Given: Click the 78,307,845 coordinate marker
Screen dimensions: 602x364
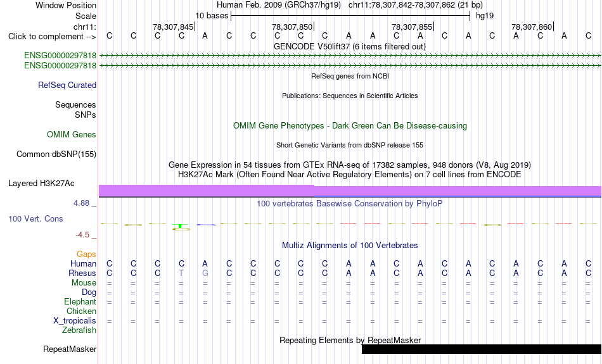Looking at the screenshot, I should (173, 27).
